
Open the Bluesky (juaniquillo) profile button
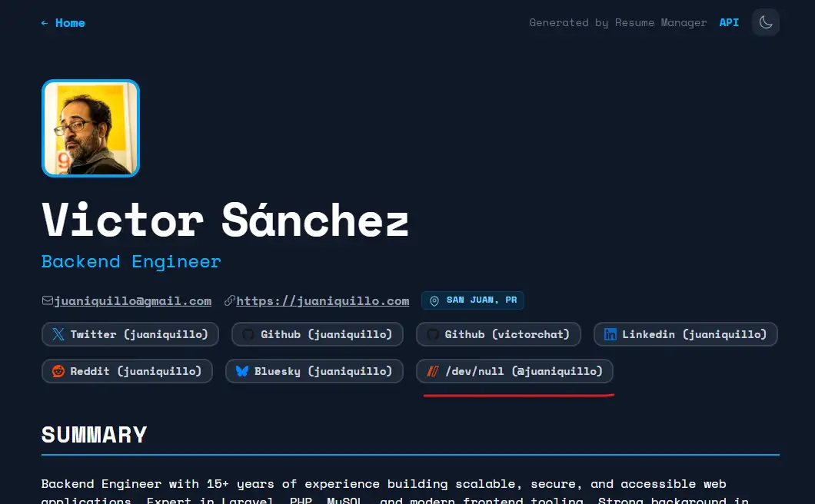[x=314, y=371]
